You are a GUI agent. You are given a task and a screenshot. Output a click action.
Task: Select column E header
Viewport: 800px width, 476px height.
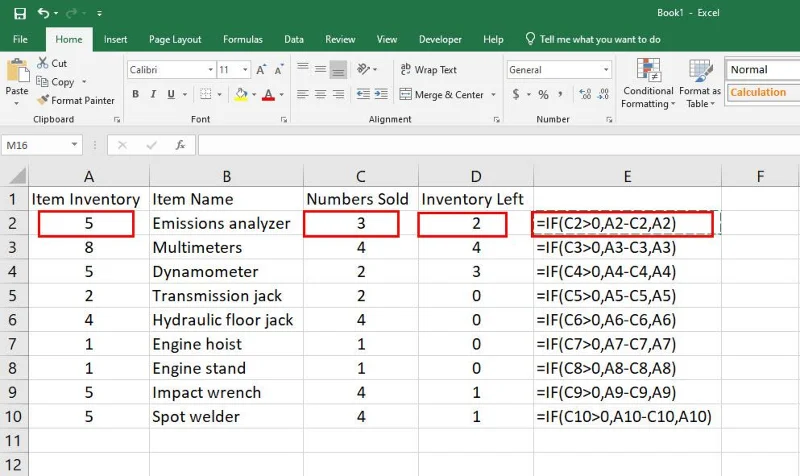(x=628, y=176)
